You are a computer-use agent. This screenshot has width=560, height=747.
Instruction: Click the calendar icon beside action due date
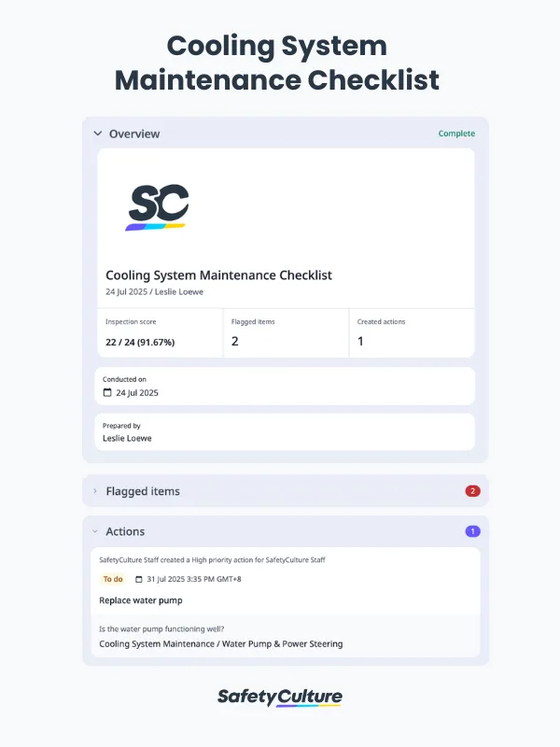[139, 579]
